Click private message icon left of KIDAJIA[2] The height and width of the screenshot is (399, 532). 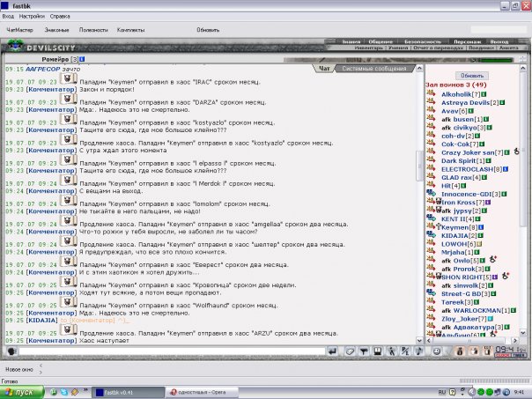point(431,235)
